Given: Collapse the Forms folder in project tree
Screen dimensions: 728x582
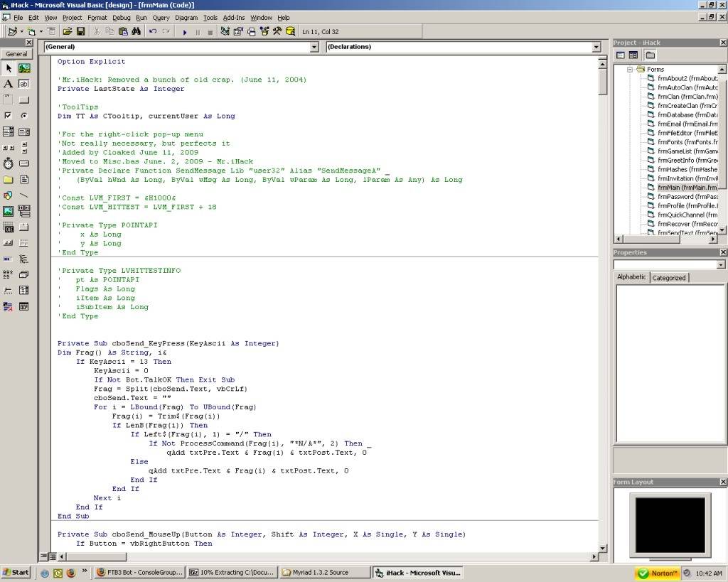Looking at the screenshot, I should click(630, 70).
